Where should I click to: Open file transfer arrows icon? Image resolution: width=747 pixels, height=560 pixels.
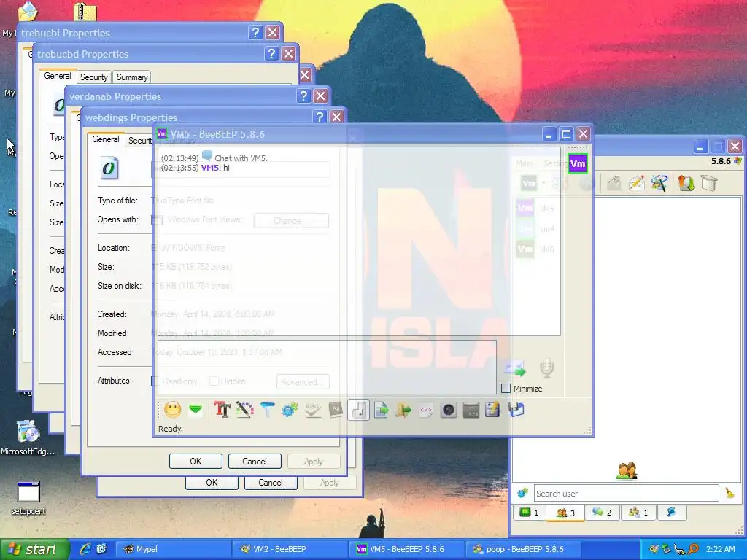[686, 183]
